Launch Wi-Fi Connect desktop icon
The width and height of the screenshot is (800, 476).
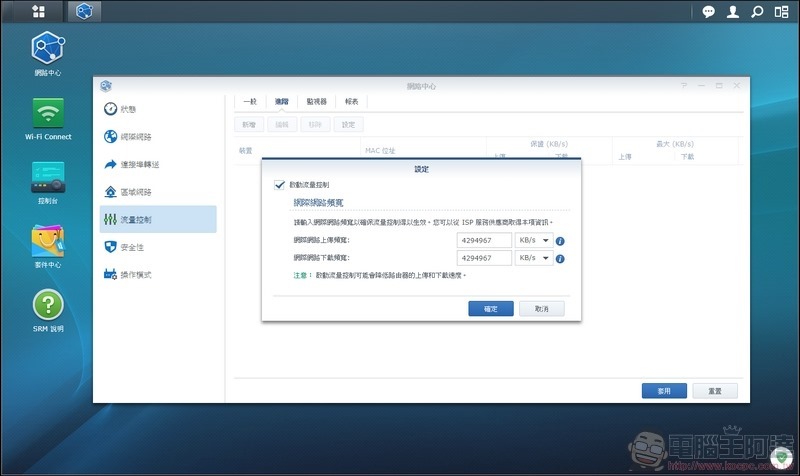pyautogui.click(x=48, y=119)
